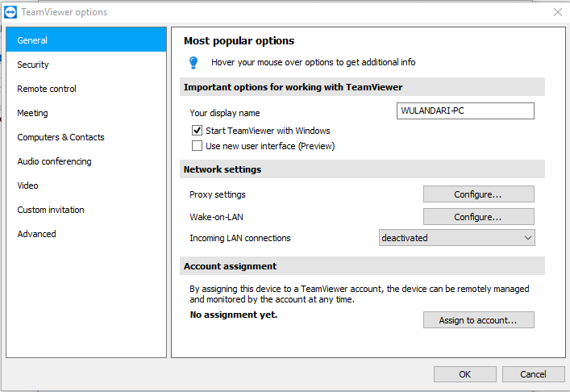Configure Wake-on-LAN
This screenshot has height=392, width=570.
click(478, 217)
